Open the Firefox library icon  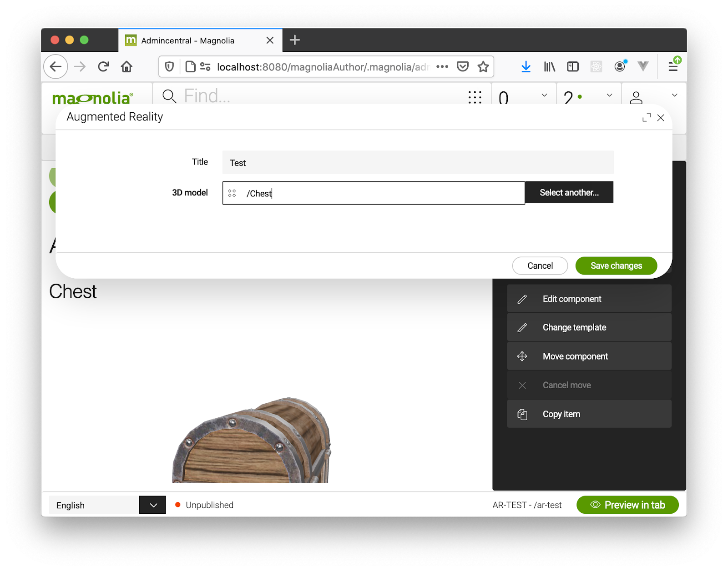549,67
